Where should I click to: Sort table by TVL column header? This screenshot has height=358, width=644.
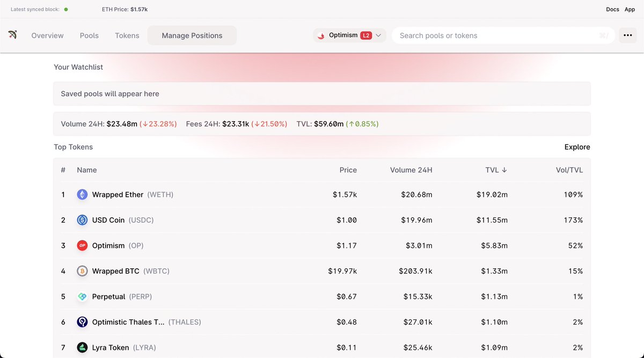[496, 170]
